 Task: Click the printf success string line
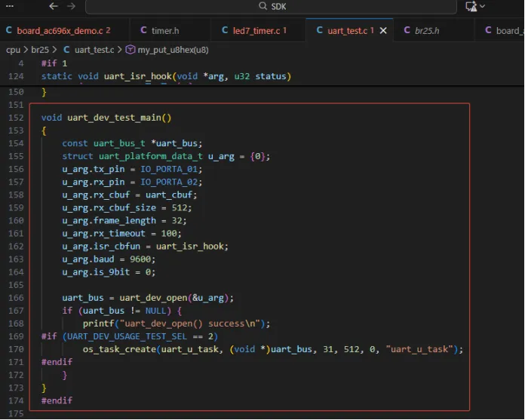176,323
